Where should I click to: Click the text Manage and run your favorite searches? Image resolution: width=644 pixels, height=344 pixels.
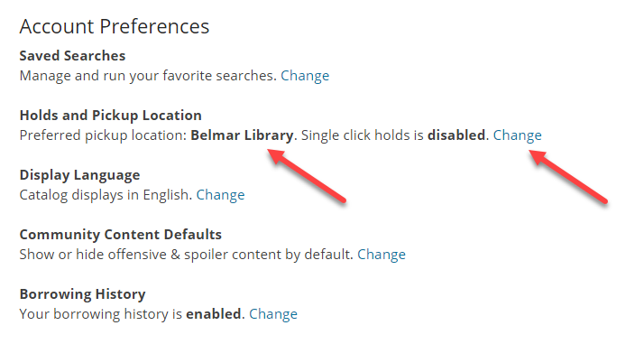click(148, 76)
